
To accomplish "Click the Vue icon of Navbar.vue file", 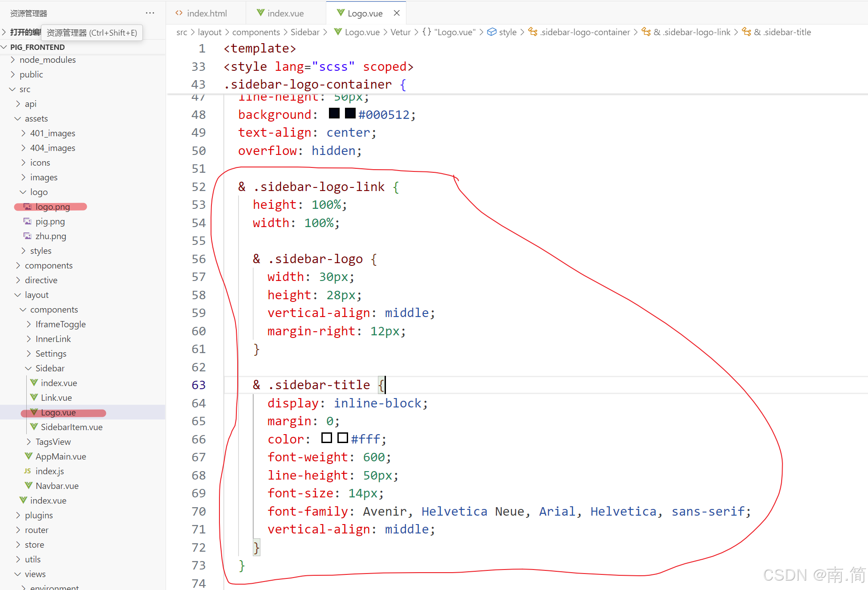I will point(28,485).
